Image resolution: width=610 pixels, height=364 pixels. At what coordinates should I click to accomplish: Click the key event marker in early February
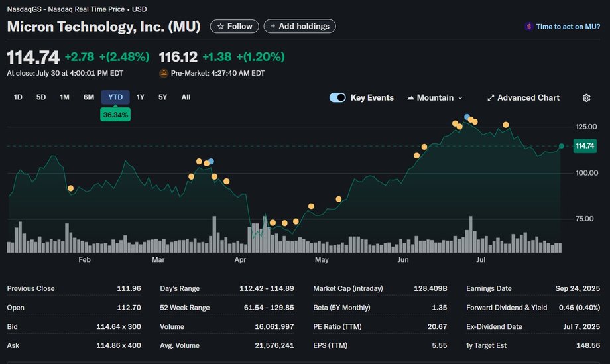(70, 188)
